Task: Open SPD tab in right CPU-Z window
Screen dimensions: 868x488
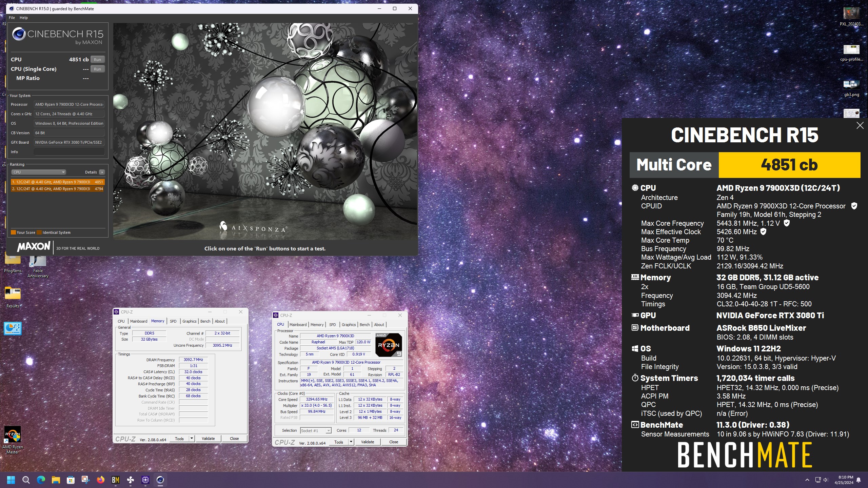Action: 332,325
